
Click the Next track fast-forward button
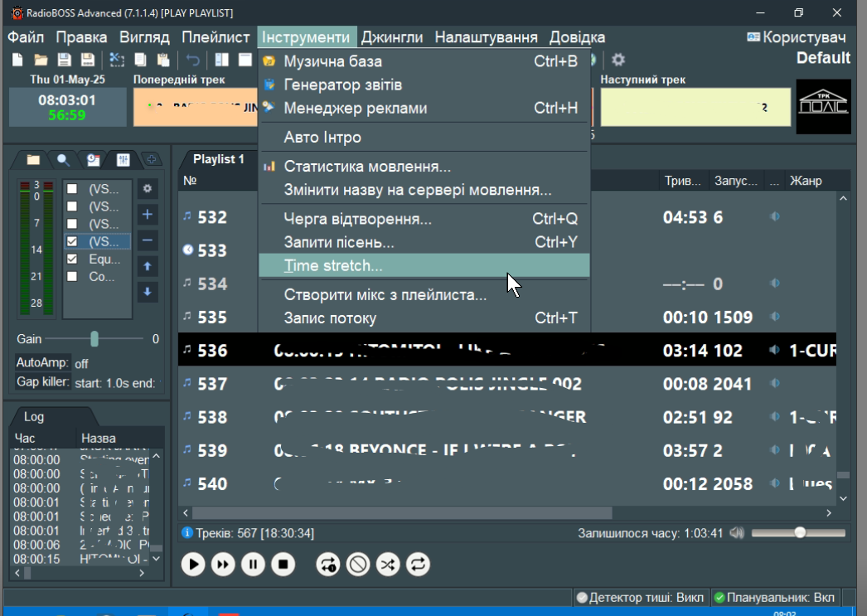click(x=223, y=565)
